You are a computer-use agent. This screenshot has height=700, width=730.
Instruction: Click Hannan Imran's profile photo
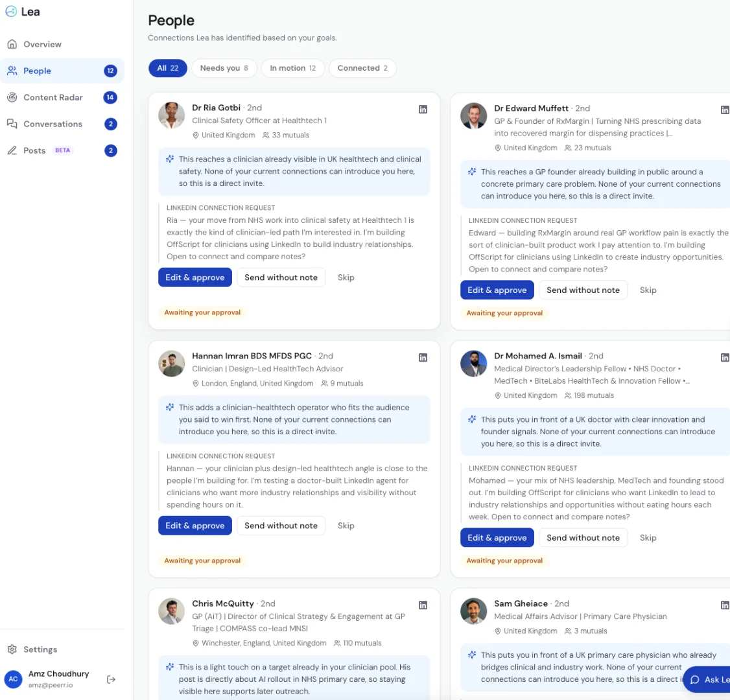click(171, 364)
